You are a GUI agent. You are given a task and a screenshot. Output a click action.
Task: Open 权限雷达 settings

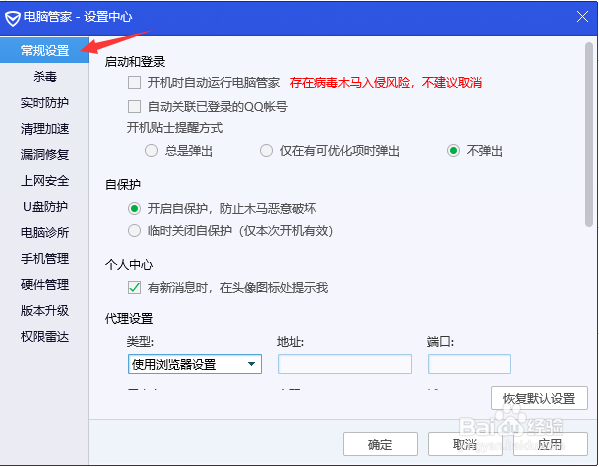tap(45, 336)
